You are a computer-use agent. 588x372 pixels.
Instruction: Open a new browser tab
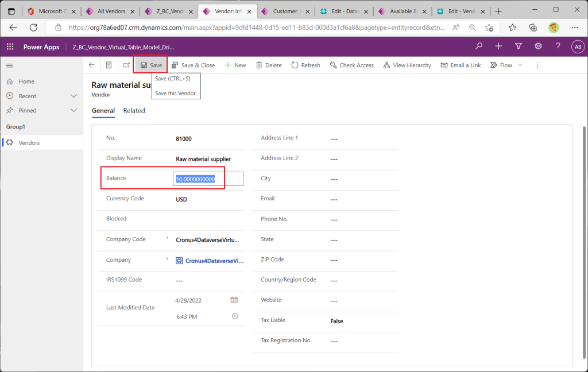(498, 11)
